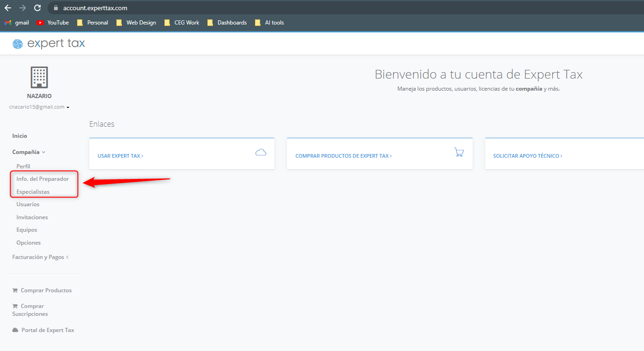Open the gmail bookmark
This screenshot has height=351, width=644.
click(x=17, y=23)
